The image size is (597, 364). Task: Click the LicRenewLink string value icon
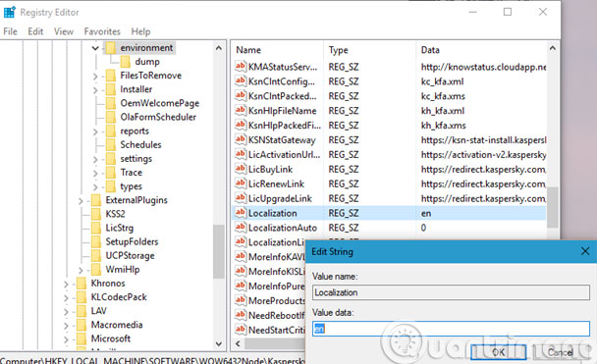241,183
